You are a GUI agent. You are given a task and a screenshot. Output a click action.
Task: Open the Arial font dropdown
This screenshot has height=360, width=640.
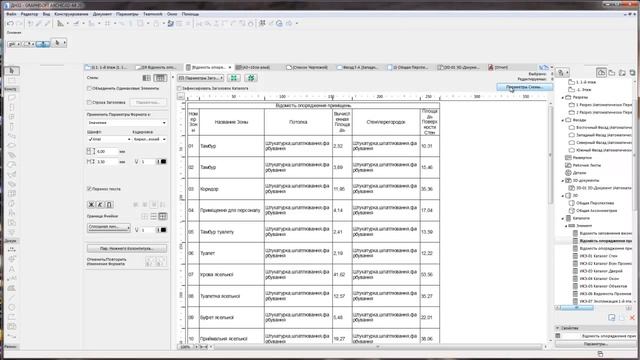tap(109, 139)
